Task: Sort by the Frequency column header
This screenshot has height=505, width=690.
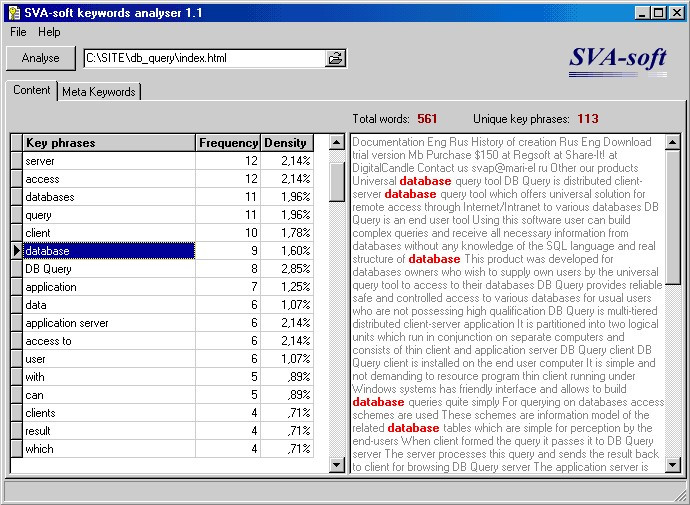Action: tap(228, 143)
